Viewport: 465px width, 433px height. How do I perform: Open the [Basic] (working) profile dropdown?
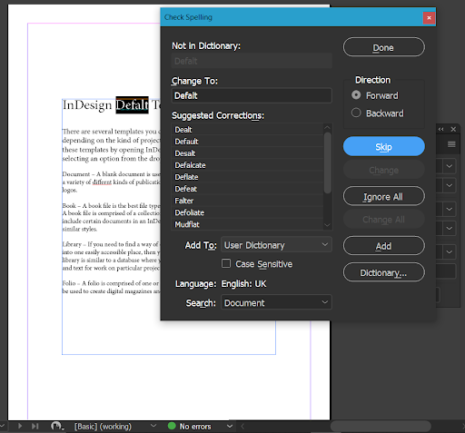click(x=153, y=426)
